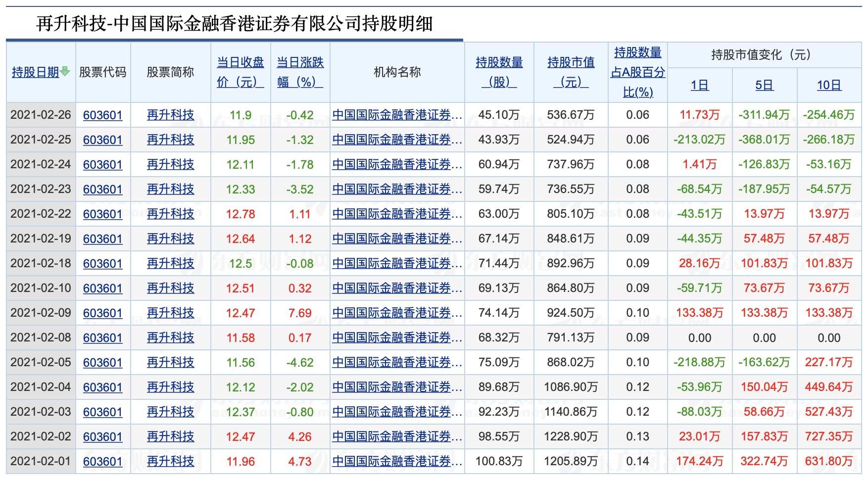Open 再升科技 link in 2021-02-19 row
This screenshot has width=868, height=483.
(x=171, y=239)
